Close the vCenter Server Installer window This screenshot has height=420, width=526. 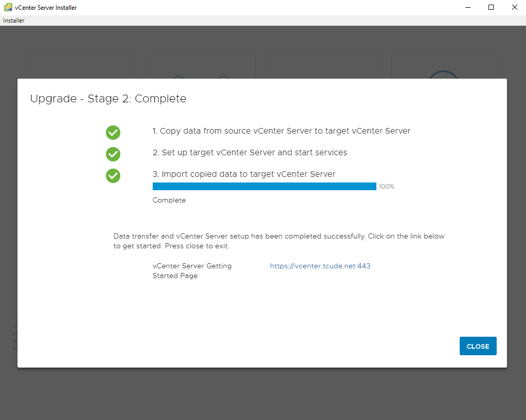[514, 7]
